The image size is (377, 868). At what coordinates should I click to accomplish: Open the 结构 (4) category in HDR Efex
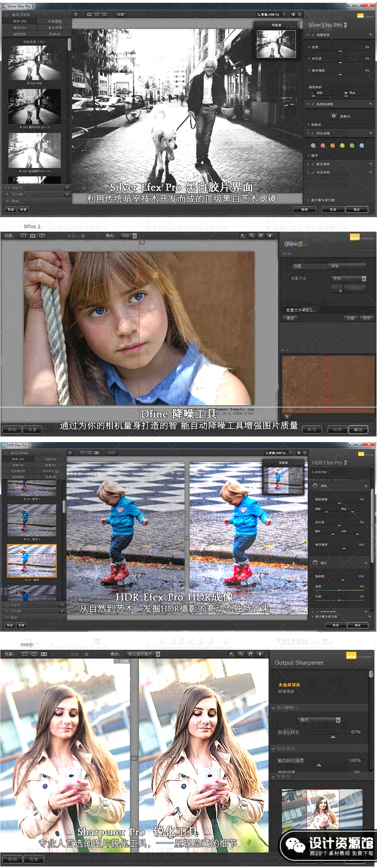point(18,465)
